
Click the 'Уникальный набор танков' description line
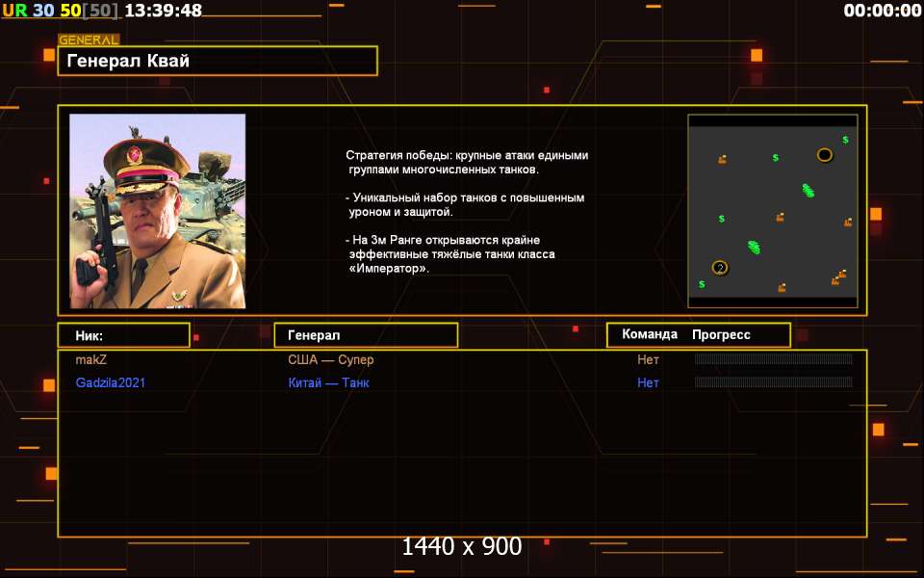pyautogui.click(x=465, y=204)
